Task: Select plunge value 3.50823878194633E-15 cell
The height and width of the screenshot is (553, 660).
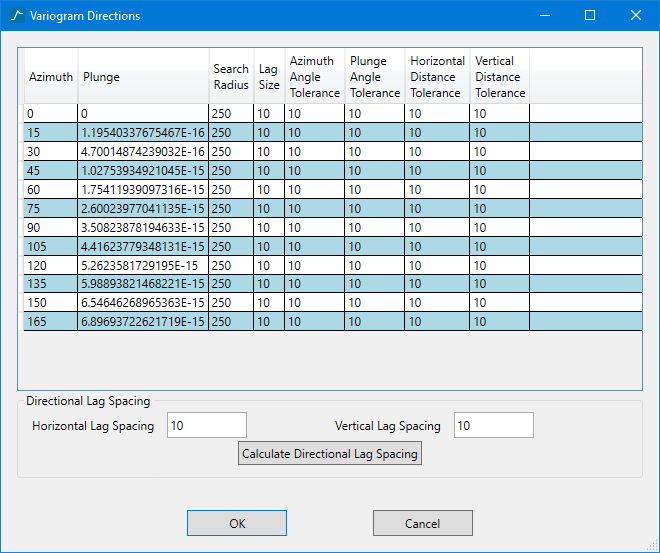Action: 143,227
